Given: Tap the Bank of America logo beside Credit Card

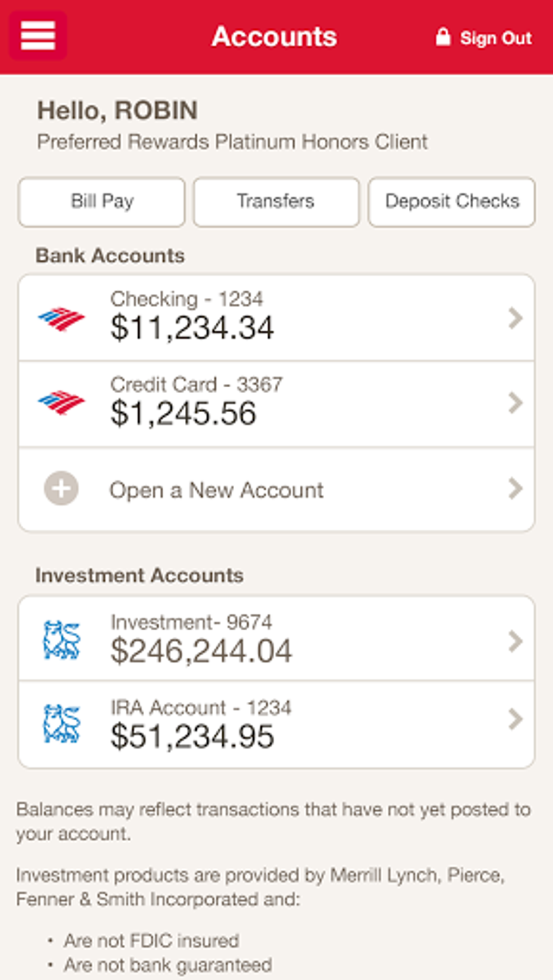Looking at the screenshot, I should 61,402.
